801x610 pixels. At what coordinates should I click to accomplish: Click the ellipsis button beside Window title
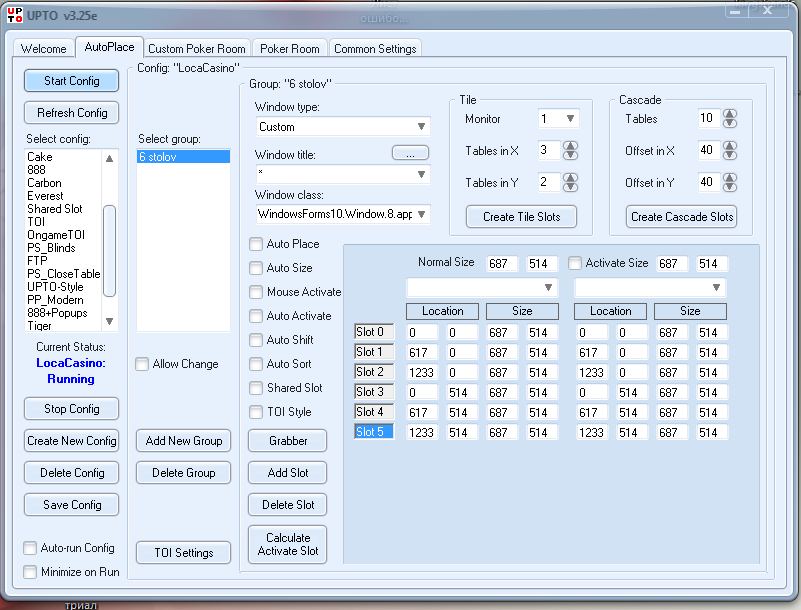coord(410,153)
